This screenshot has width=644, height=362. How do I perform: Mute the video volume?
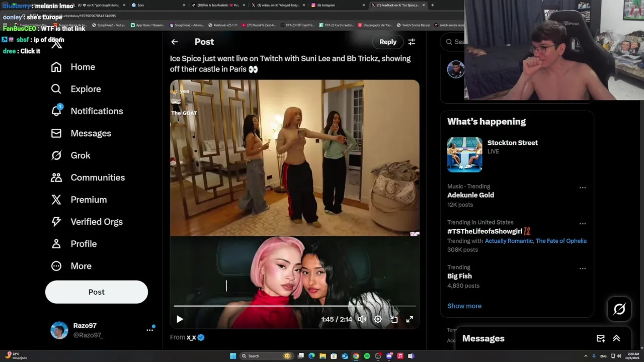[x=362, y=319]
